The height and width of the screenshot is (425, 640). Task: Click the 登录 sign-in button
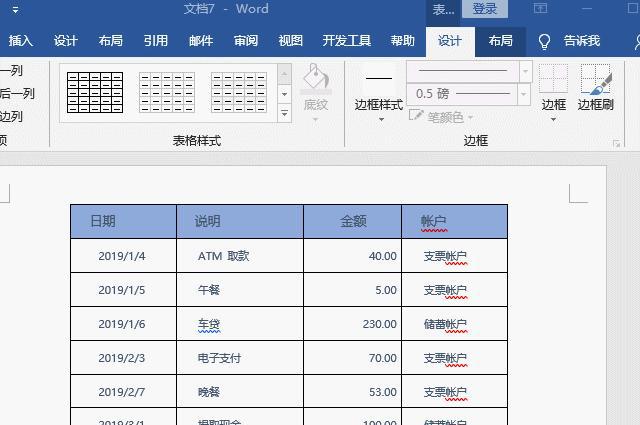pyautogui.click(x=485, y=9)
